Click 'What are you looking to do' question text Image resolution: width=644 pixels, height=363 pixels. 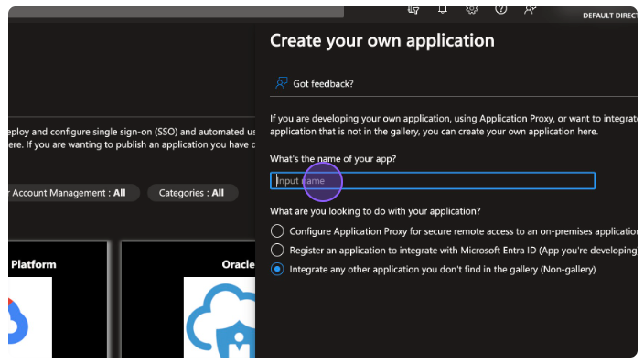pyautogui.click(x=375, y=211)
